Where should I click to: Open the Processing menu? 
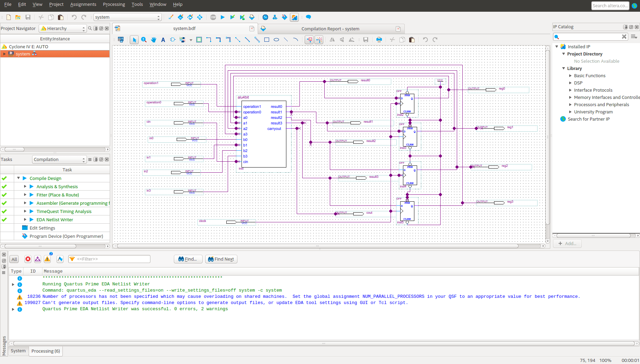coord(114,4)
